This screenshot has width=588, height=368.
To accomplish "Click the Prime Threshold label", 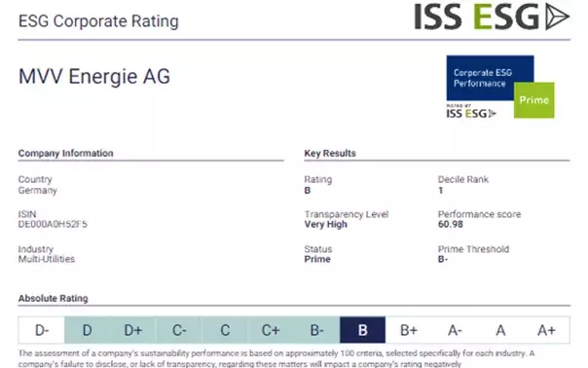I will 474,249.
